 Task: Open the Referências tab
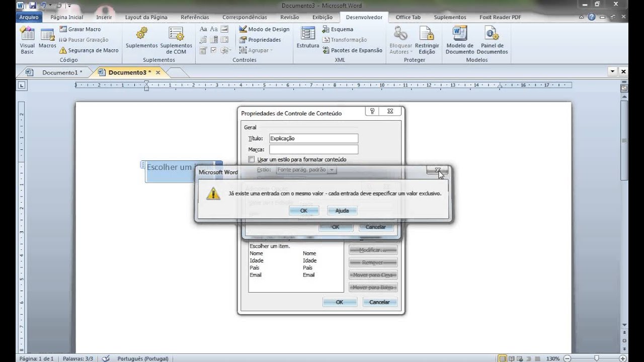tap(195, 17)
